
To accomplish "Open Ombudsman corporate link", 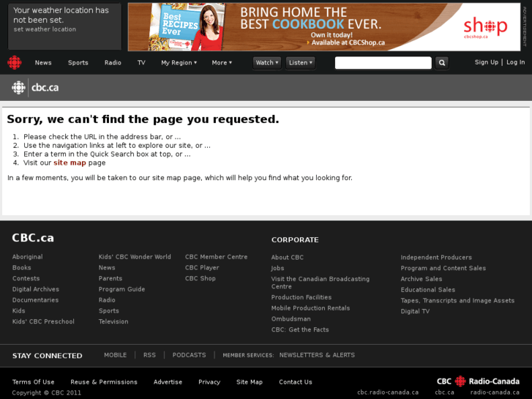I will [x=291, y=319].
